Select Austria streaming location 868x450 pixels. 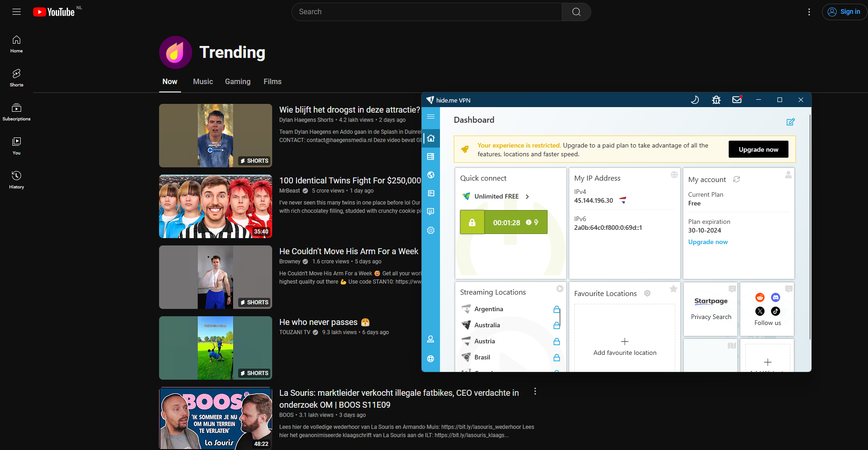(x=485, y=342)
